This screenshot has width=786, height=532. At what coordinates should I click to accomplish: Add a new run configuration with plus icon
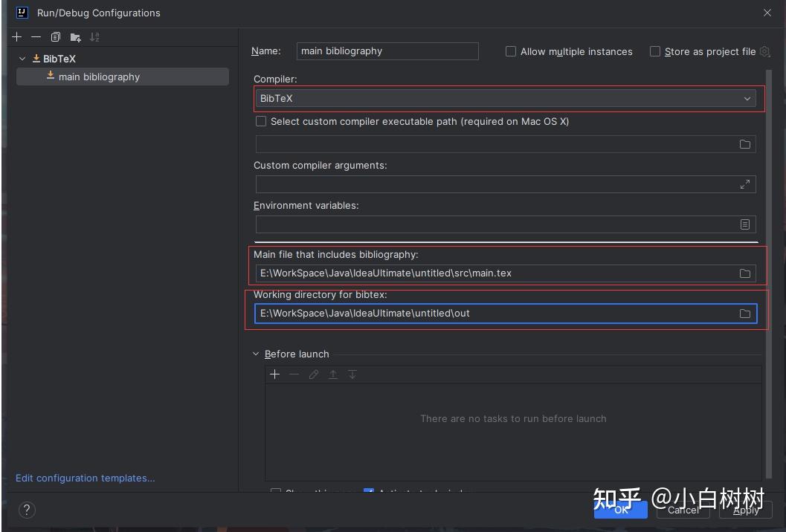16,37
